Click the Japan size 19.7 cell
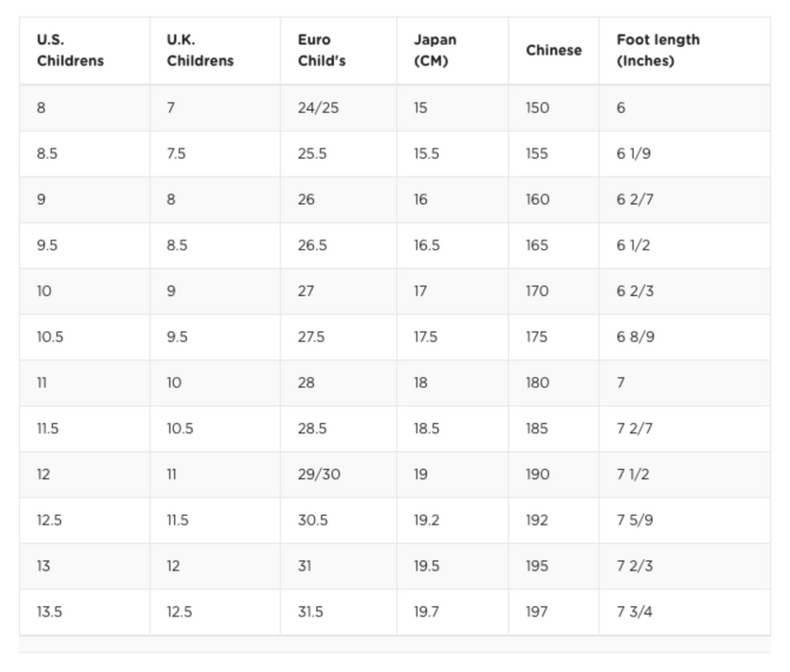The height and width of the screenshot is (672, 790). tap(452, 612)
